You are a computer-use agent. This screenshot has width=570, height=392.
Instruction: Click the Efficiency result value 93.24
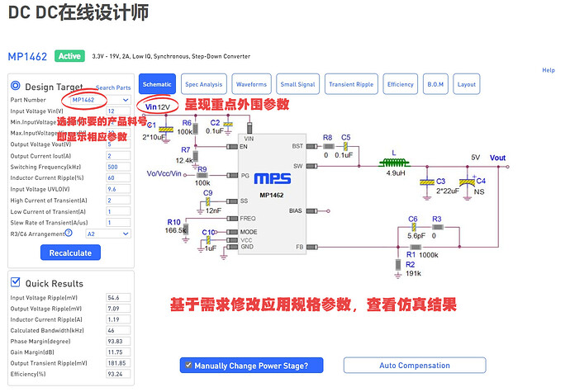[x=118, y=374]
